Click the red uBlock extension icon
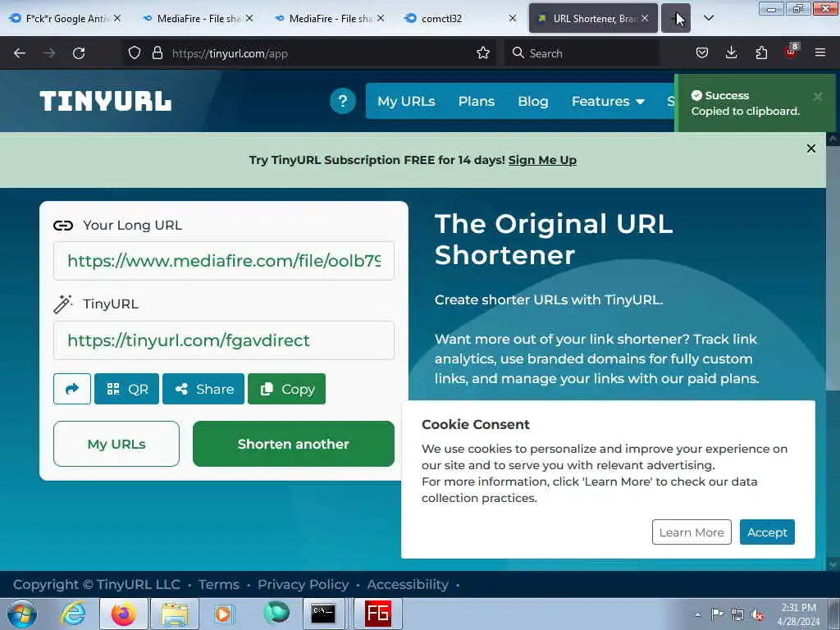 [792, 52]
